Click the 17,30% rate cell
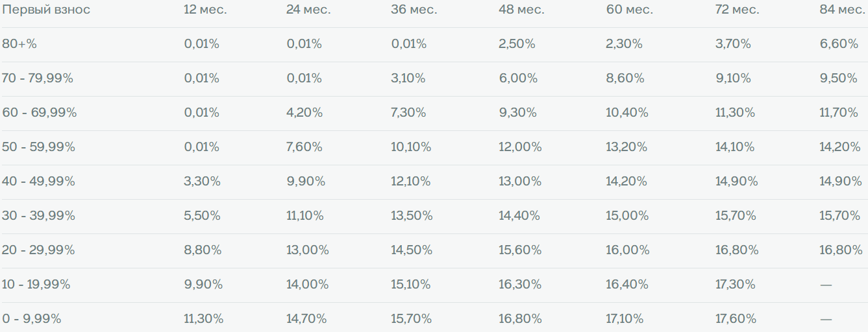The image size is (868, 332). (736, 285)
